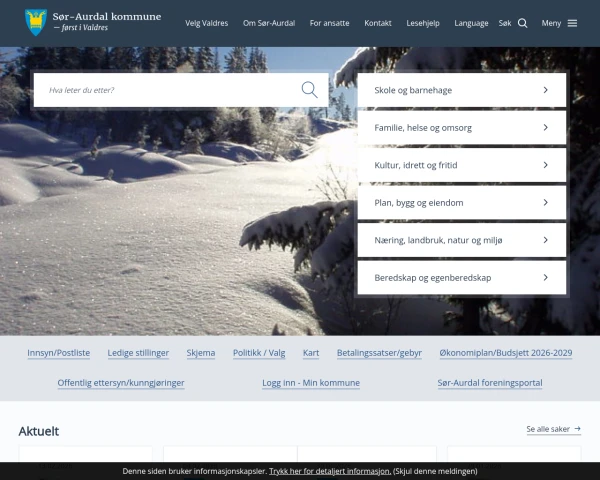Expand Plan, bygg og eiendom category
This screenshot has width=600, height=480.
click(x=461, y=203)
